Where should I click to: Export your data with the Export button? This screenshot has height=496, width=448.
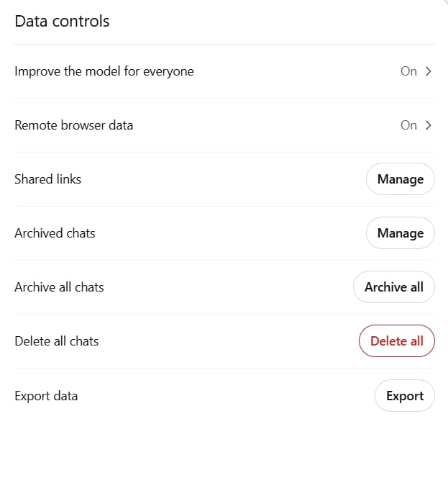(x=404, y=396)
